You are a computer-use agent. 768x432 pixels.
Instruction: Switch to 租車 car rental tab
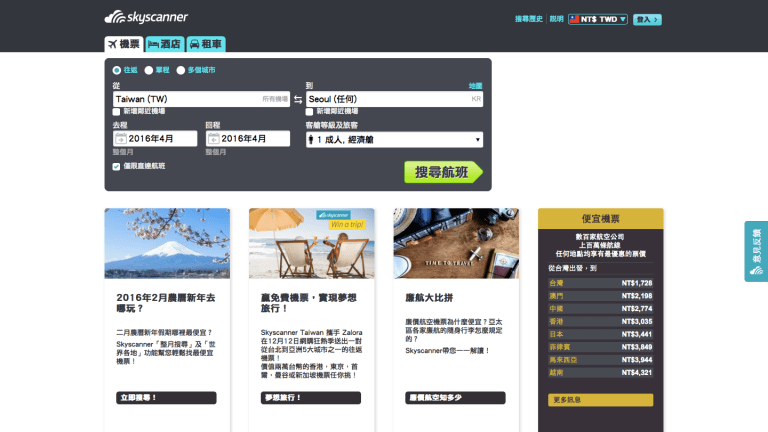[206, 44]
